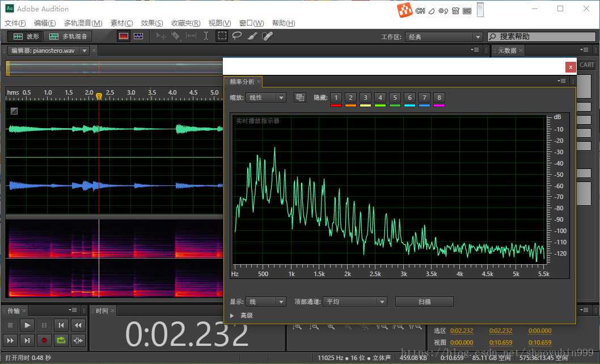Click the Skip Selection transport button
Screen dimensions: 600x364
click(x=78, y=340)
